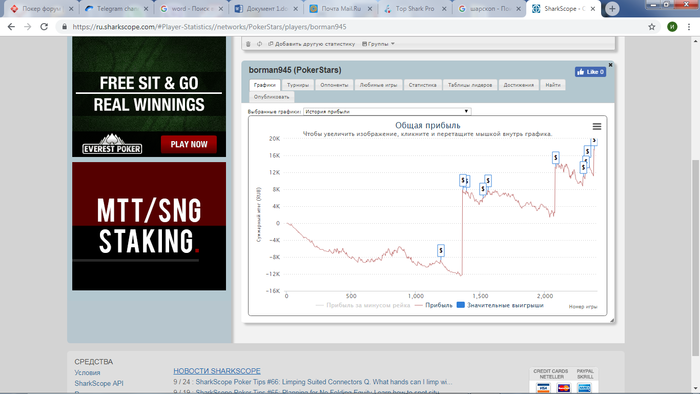700x394 pixels.
Task: Click the Facebook Like button
Action: click(x=590, y=72)
